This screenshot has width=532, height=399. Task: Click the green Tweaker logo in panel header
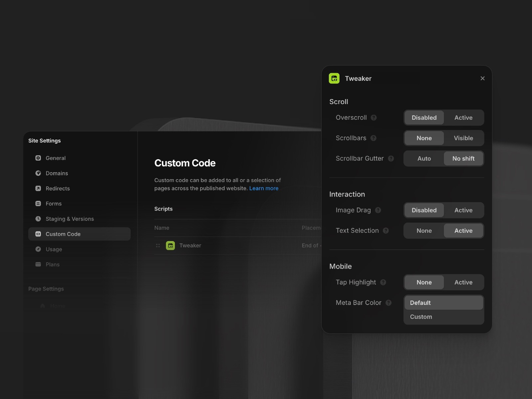click(x=334, y=78)
